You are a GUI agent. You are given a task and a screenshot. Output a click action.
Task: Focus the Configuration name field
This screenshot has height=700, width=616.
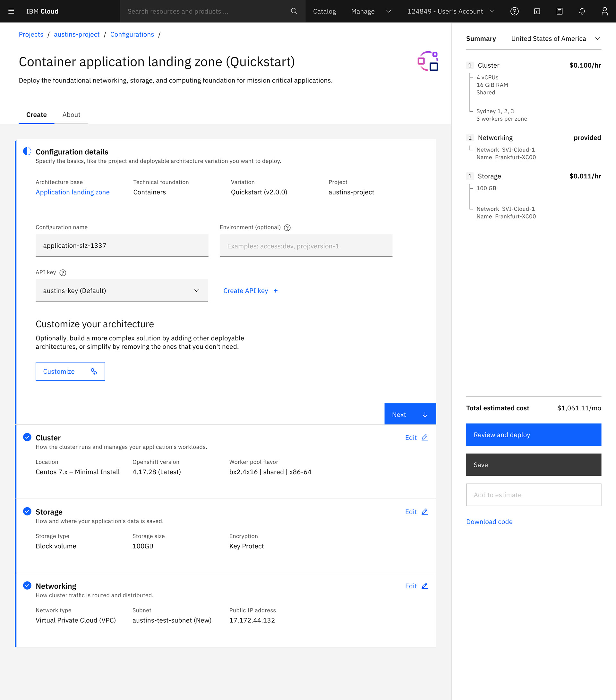[122, 245]
